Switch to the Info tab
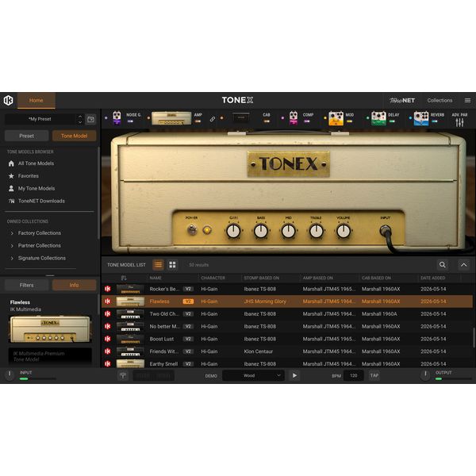The height and width of the screenshot is (476, 476). click(x=74, y=285)
